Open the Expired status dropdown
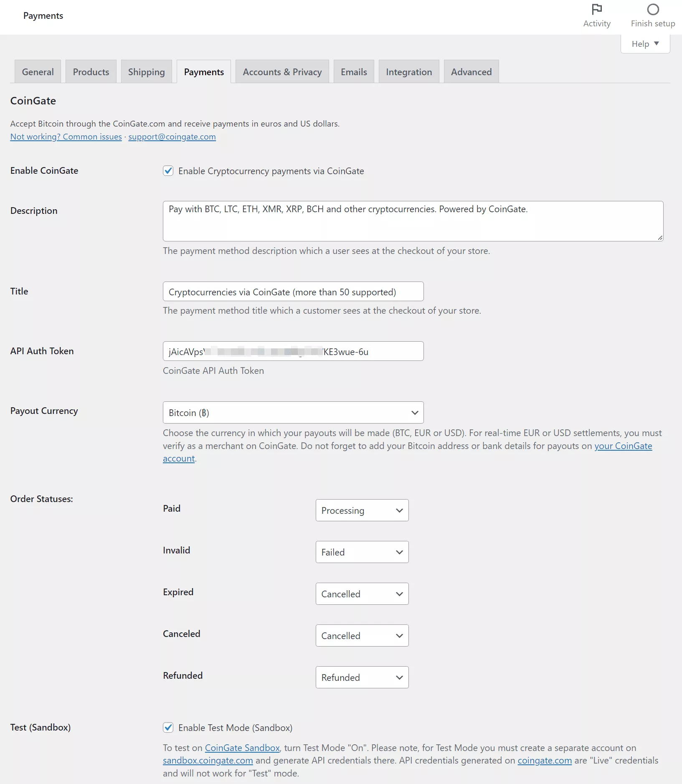 (362, 594)
